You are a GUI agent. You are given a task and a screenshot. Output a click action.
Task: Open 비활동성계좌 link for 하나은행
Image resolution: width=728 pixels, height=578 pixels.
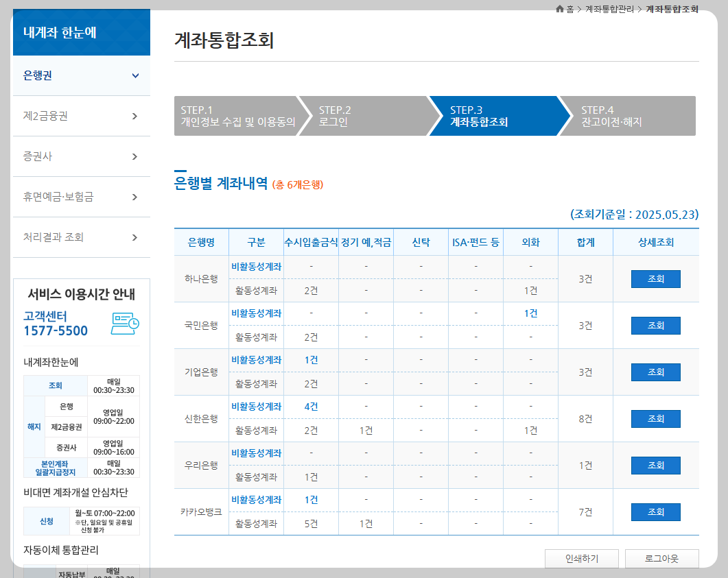pyautogui.click(x=257, y=267)
